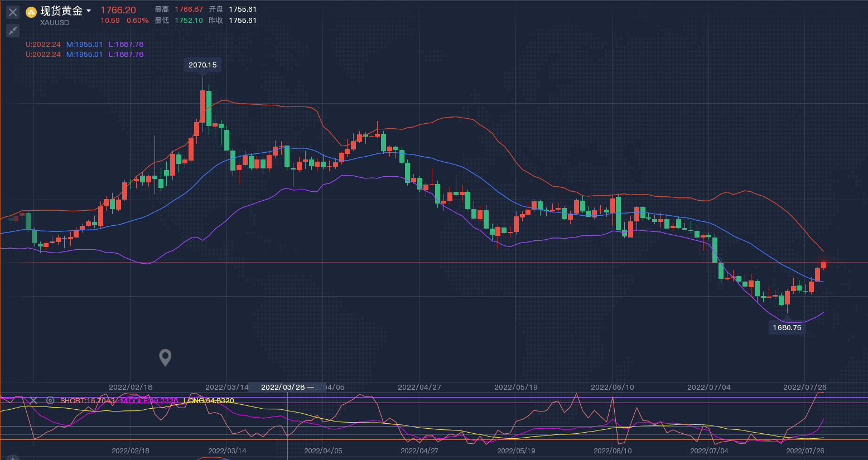The height and width of the screenshot is (460, 868).
Task: Click the collapse fullscreen arrows icon
Action: (x=13, y=31)
